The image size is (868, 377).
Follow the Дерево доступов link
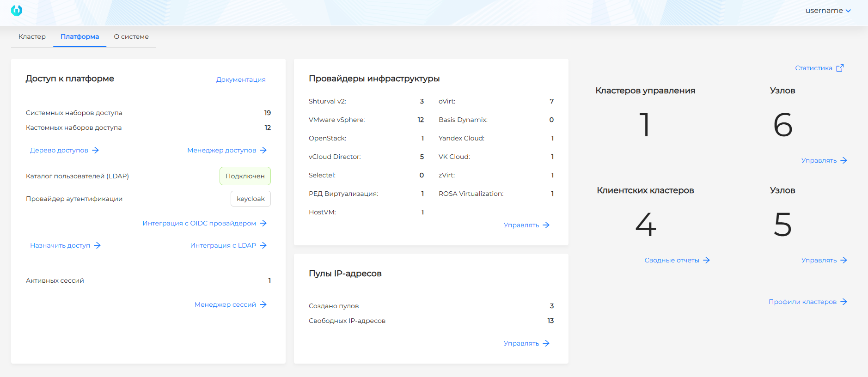59,150
